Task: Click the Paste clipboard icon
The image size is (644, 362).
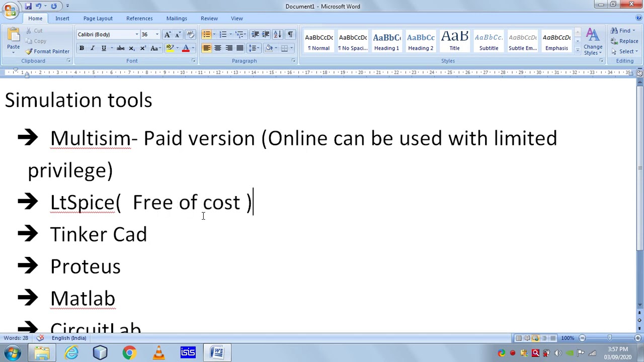Action: pos(14,35)
